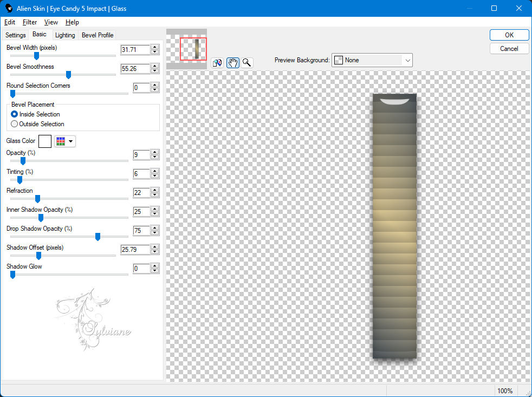Click the Cancel button
The image size is (532, 397).
[x=509, y=49]
